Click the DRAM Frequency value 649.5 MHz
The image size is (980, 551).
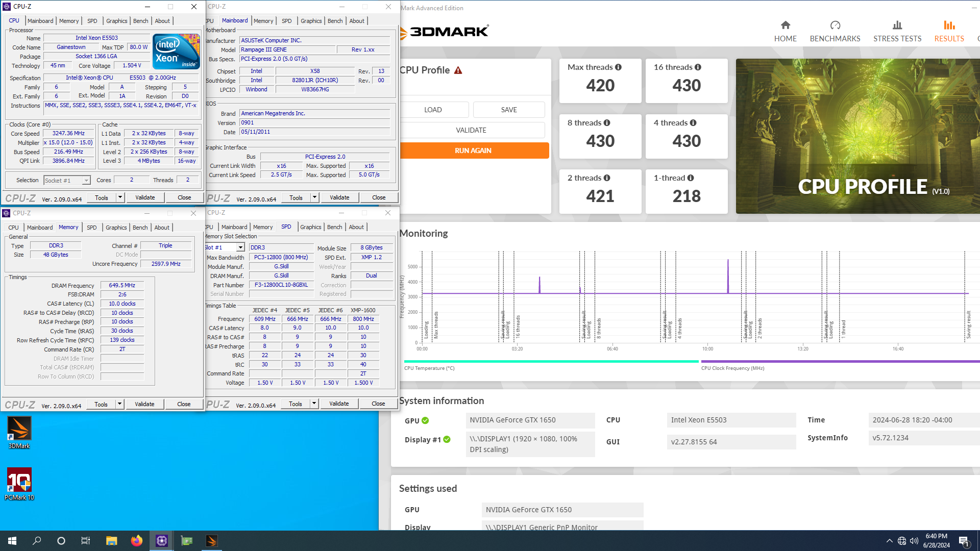(122, 286)
